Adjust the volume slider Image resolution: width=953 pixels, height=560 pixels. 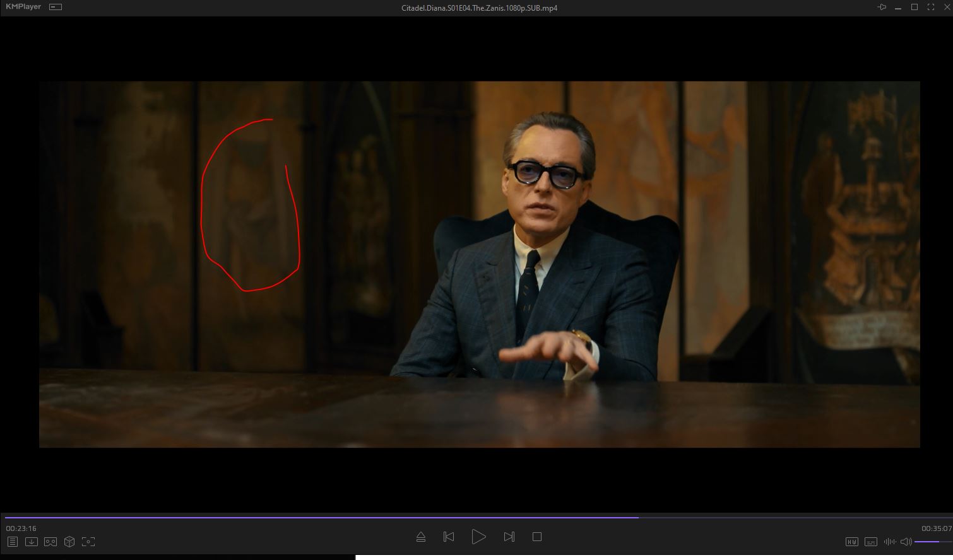pos(932,542)
